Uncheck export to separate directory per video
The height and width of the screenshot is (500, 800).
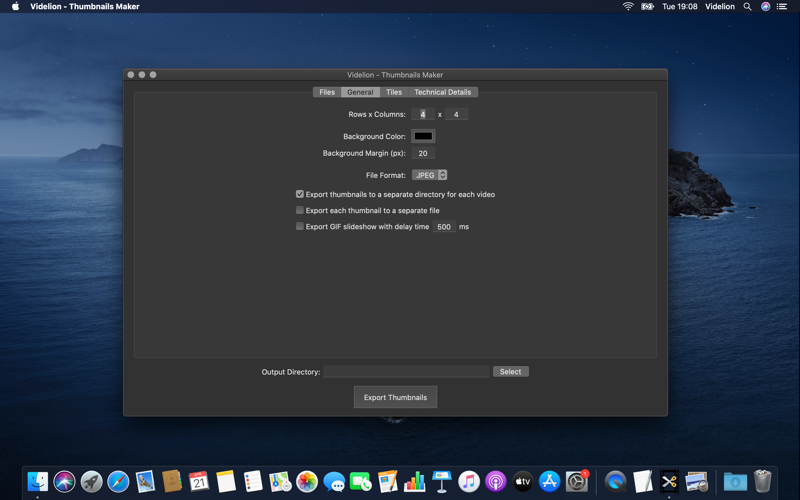pyautogui.click(x=299, y=194)
